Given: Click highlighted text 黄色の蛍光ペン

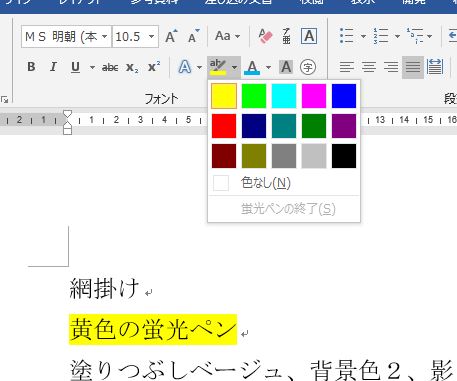Looking at the screenshot, I should point(153,329).
